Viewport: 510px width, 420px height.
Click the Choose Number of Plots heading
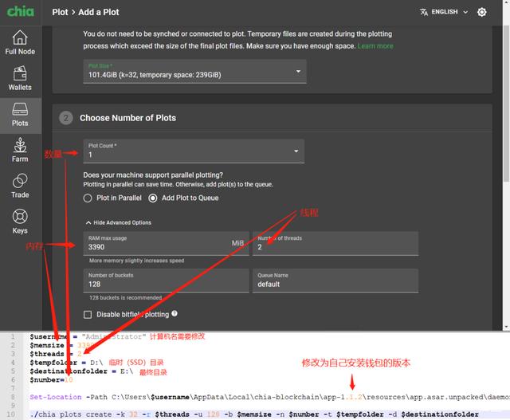[127, 118]
